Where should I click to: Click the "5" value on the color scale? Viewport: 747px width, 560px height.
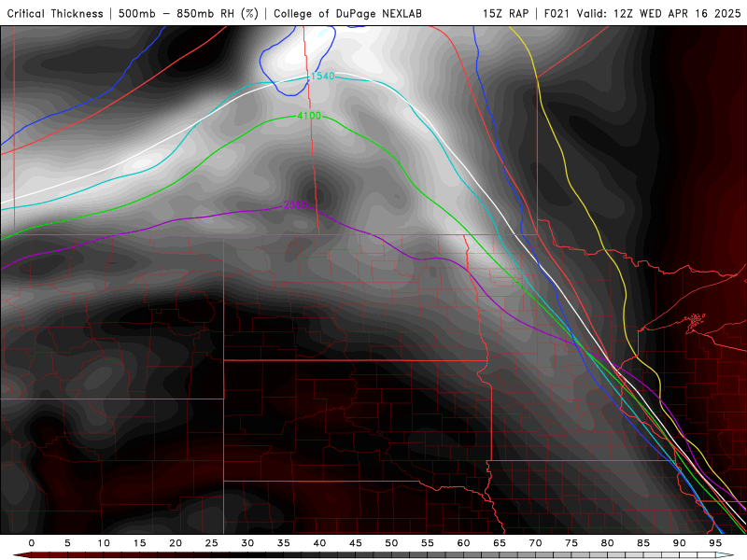tap(67, 543)
